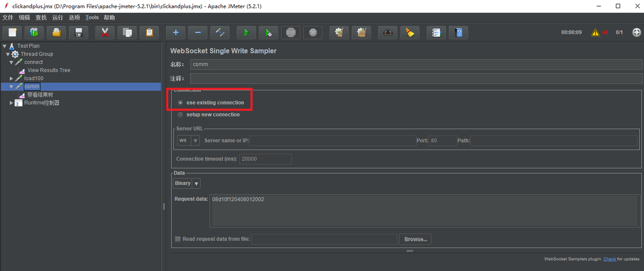Open the 编辑 menu

click(x=24, y=18)
